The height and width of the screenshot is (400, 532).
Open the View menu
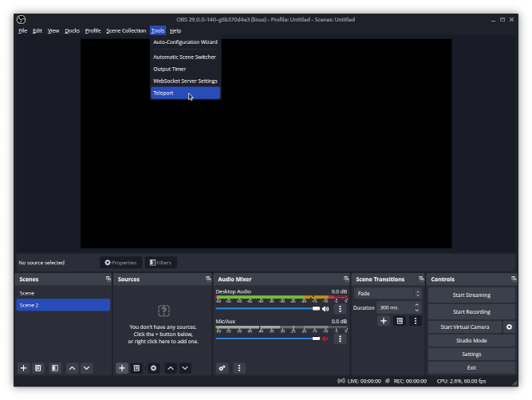[x=53, y=30]
